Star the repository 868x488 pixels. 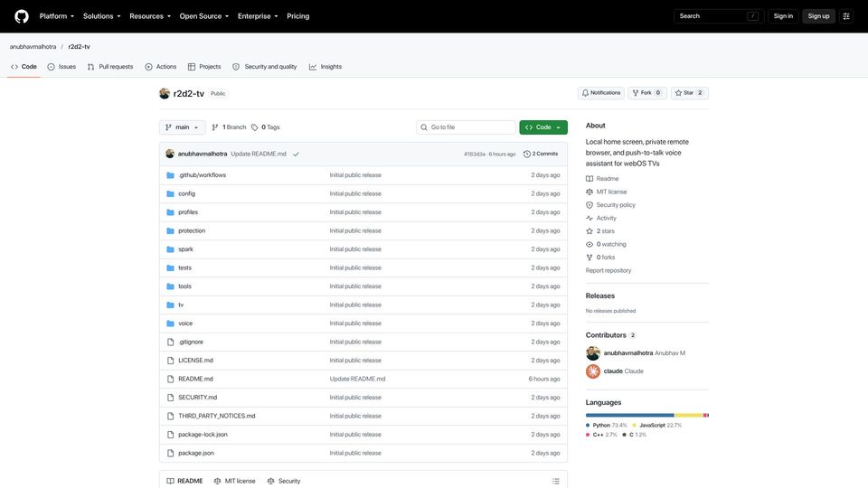689,93
